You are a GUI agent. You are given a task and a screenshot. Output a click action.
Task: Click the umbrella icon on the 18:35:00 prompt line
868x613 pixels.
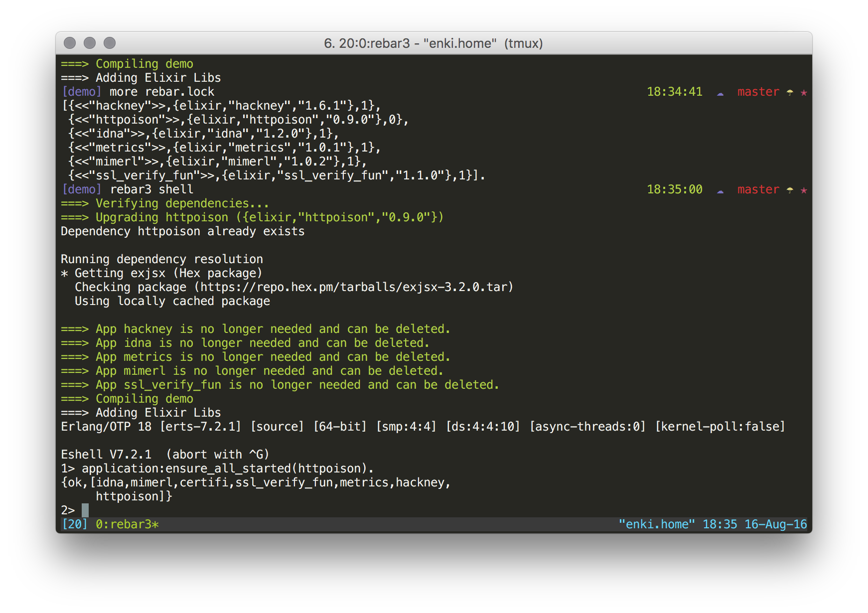[790, 189]
